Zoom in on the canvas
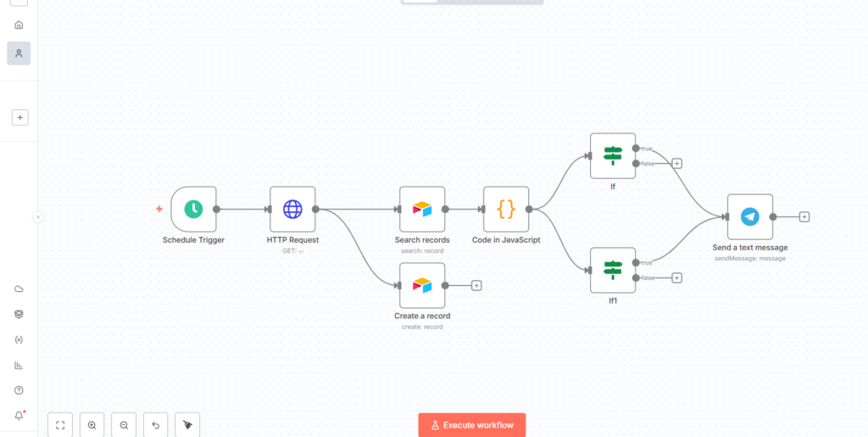This screenshot has width=868, height=437. pyautogui.click(x=92, y=425)
